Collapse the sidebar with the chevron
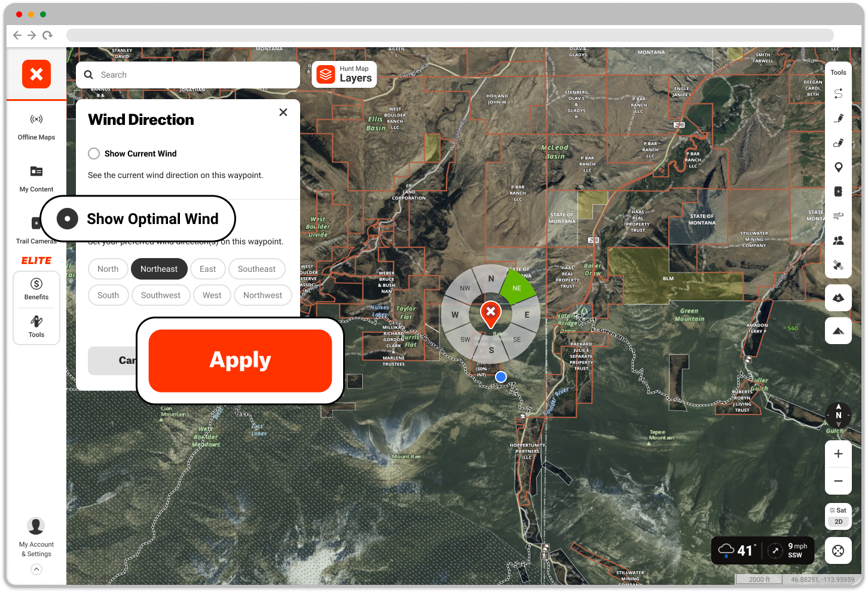The height and width of the screenshot is (592, 868). 36,569
